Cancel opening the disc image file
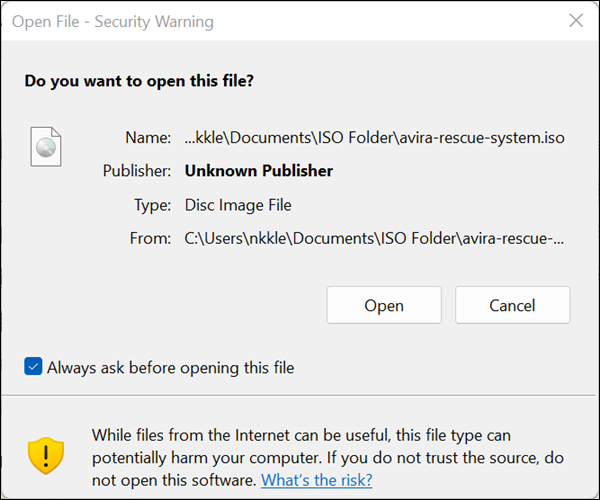Screen dimensions: 600x500 [x=512, y=305]
